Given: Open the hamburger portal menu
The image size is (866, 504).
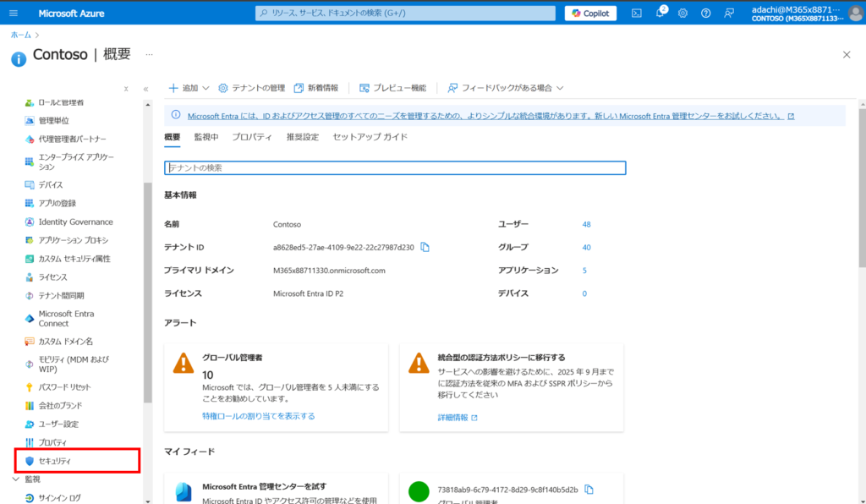Looking at the screenshot, I should (x=14, y=14).
